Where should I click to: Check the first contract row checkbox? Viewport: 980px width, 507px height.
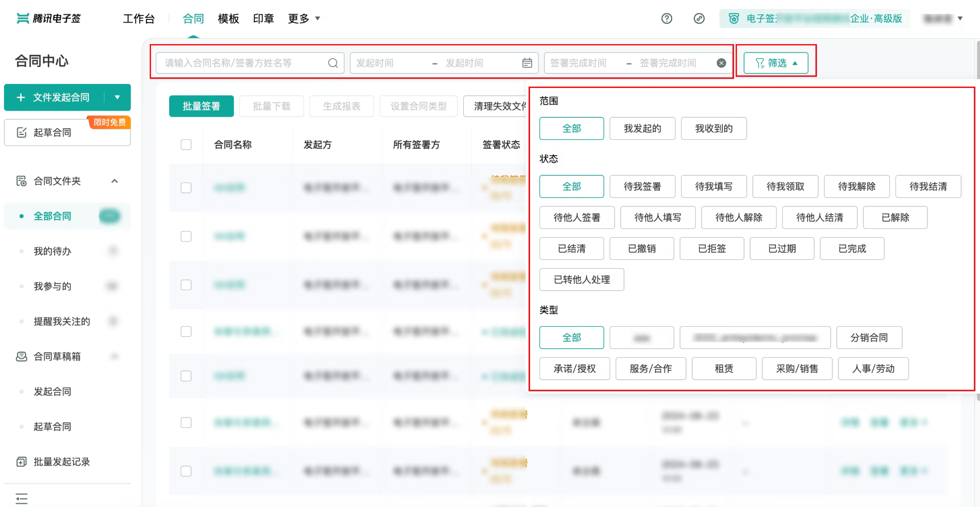(186, 188)
